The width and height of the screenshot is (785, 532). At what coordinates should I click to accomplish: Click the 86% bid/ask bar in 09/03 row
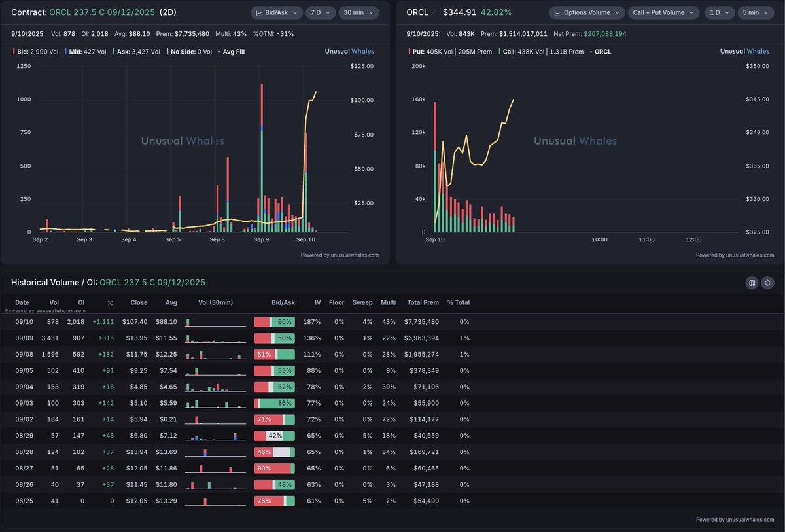[x=275, y=403]
